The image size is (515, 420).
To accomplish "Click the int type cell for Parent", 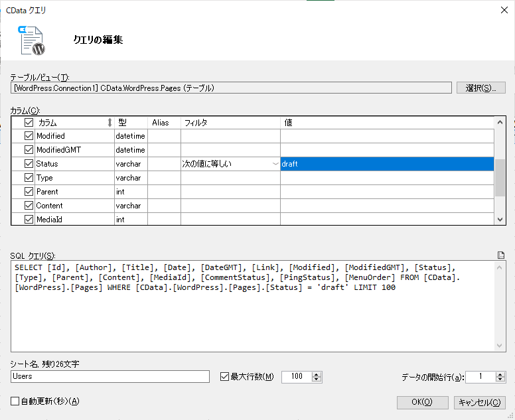I will pyautogui.click(x=131, y=192).
